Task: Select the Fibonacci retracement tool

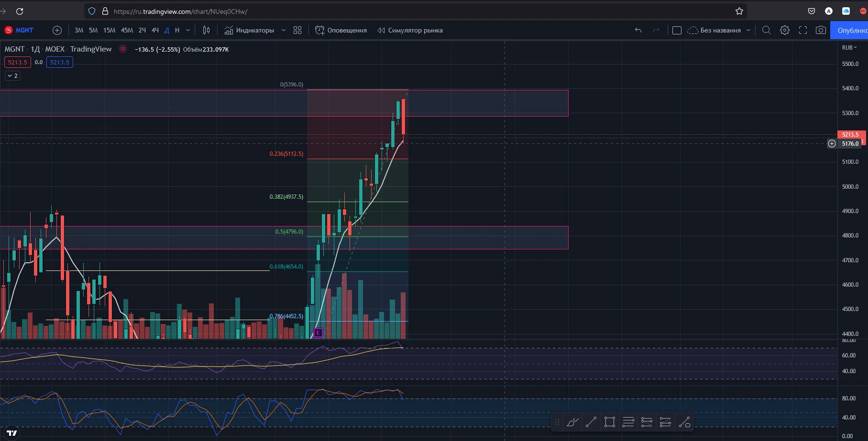Action: [628, 422]
